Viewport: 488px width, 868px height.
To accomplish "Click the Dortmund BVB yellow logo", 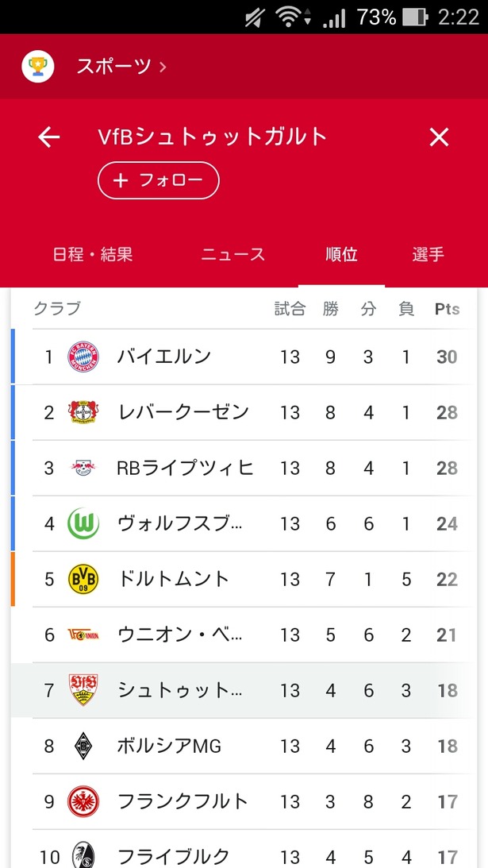I will pos(83,580).
